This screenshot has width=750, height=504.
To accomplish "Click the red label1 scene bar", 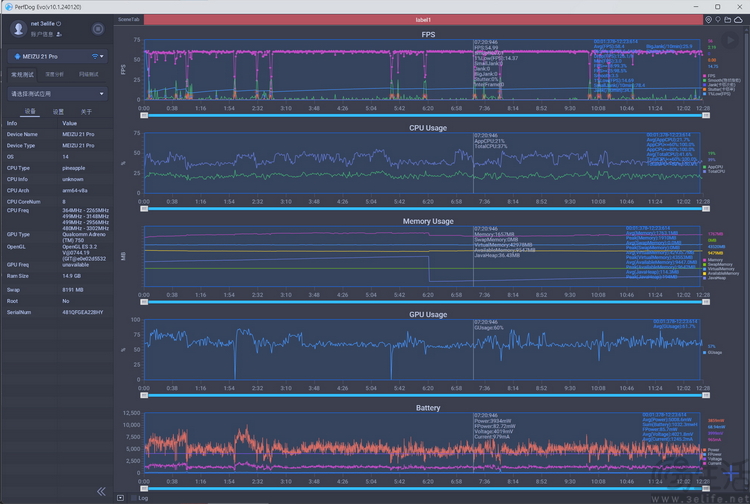I will (423, 20).
